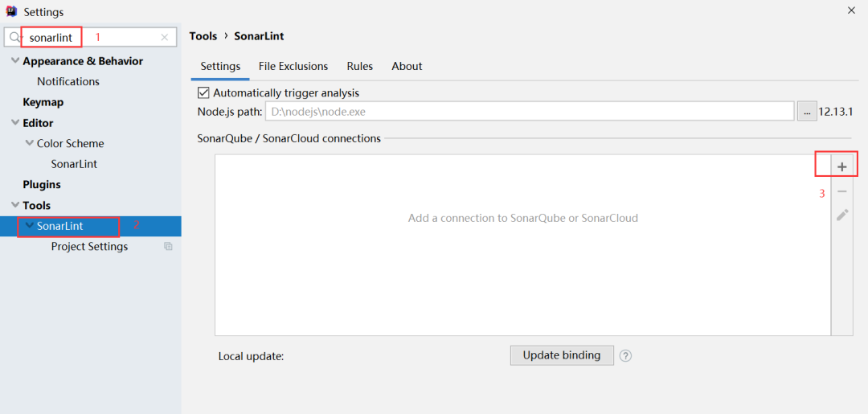
Task: Open the Rules tab
Action: point(360,67)
